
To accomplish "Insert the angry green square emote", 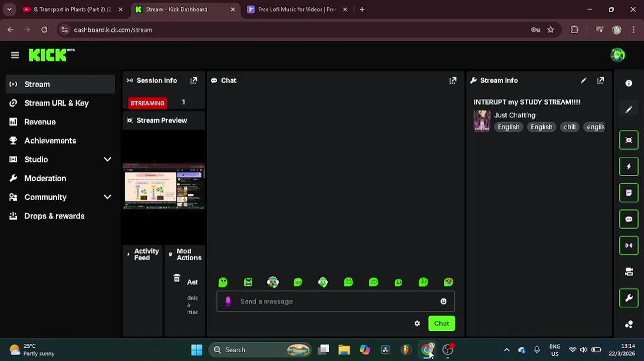I will click(248, 282).
